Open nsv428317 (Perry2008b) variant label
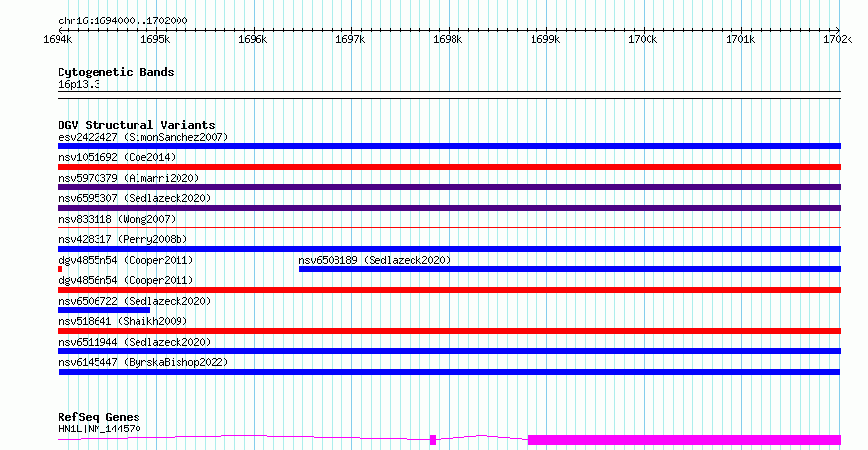Viewport: 868px width, 450px height. [123, 239]
